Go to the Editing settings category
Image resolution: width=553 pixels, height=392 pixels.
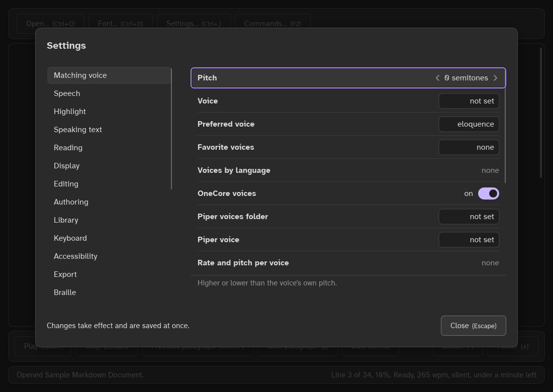click(109, 184)
